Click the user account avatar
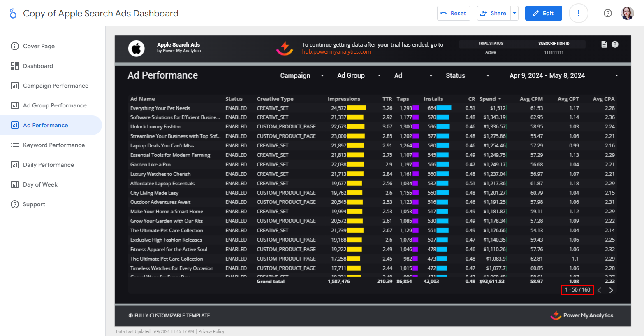The width and height of the screenshot is (644, 336). [x=627, y=13]
